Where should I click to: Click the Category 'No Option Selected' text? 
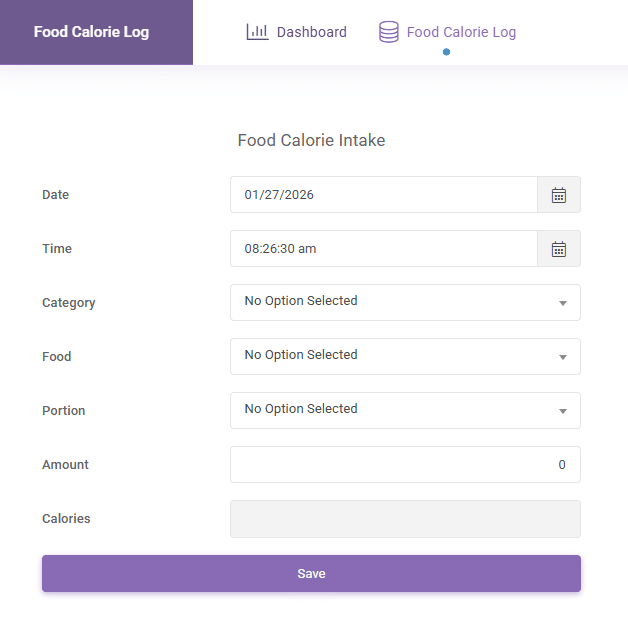[301, 301]
